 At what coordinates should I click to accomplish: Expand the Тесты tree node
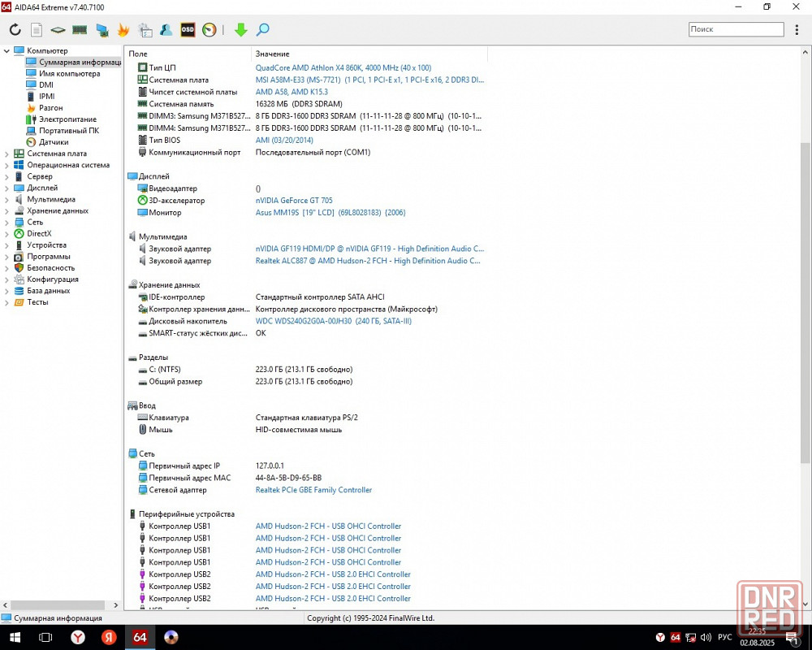click(6, 302)
